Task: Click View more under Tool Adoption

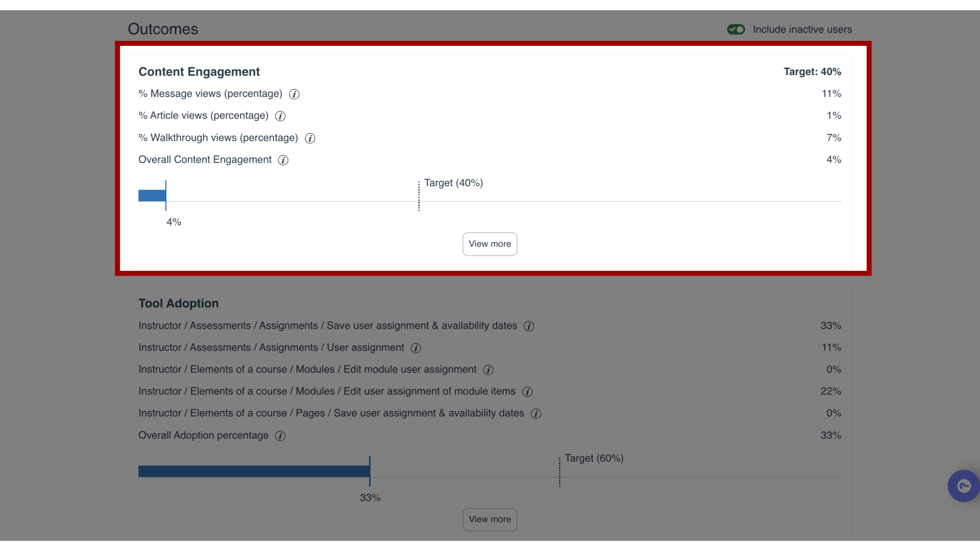Action: pos(490,519)
